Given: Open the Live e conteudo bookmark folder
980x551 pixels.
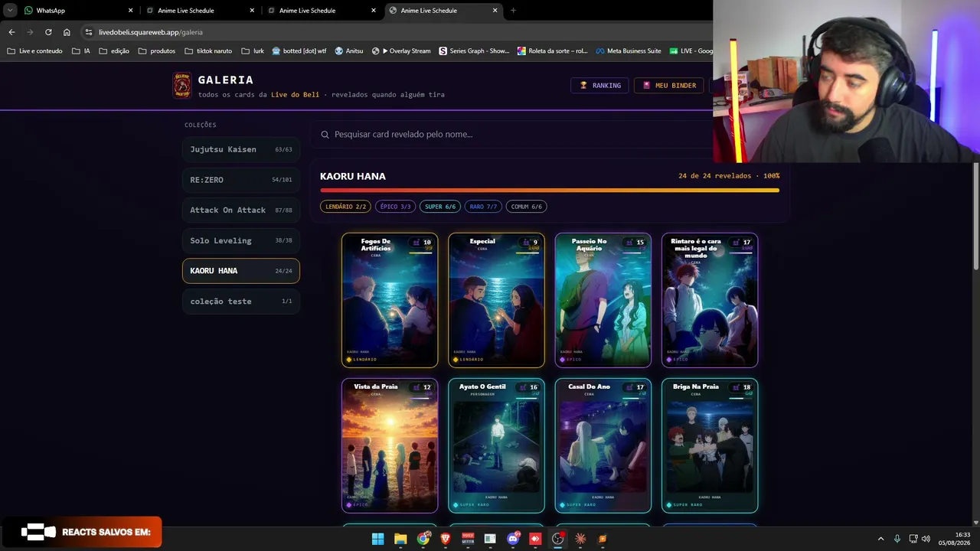Looking at the screenshot, I should [34, 51].
